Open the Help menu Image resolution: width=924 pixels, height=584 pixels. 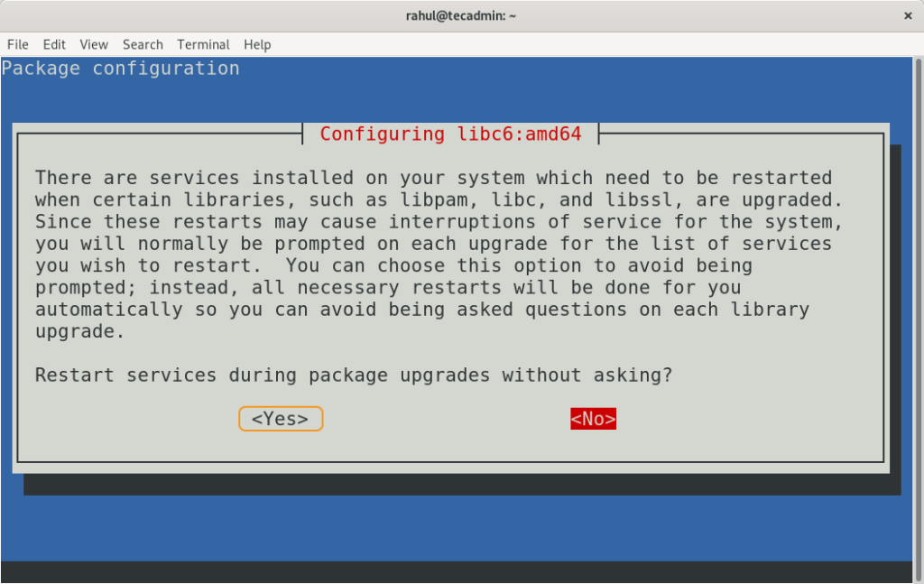[x=257, y=44]
